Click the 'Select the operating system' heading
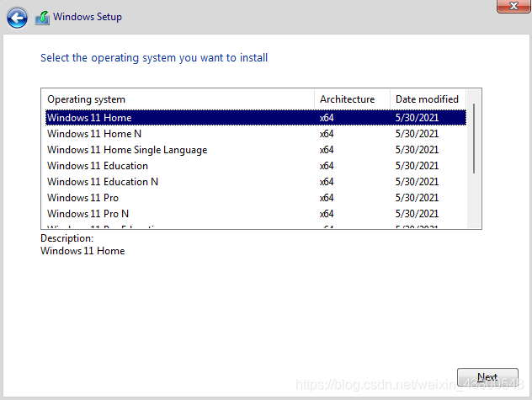 [x=154, y=58]
